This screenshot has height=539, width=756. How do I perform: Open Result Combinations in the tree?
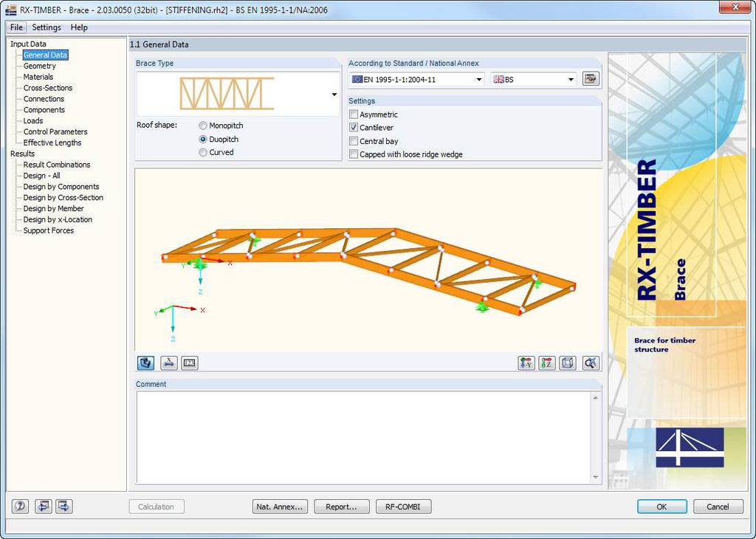pyautogui.click(x=56, y=165)
